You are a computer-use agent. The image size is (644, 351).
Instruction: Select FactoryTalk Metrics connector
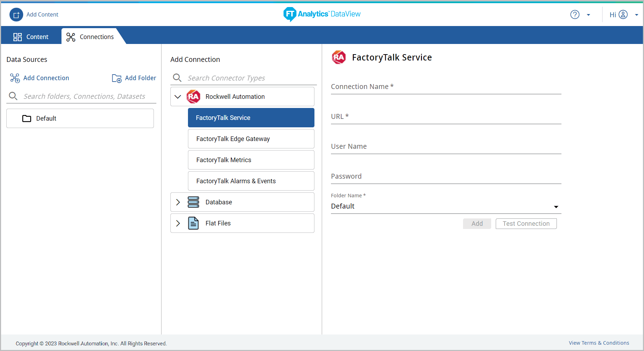pyautogui.click(x=251, y=160)
